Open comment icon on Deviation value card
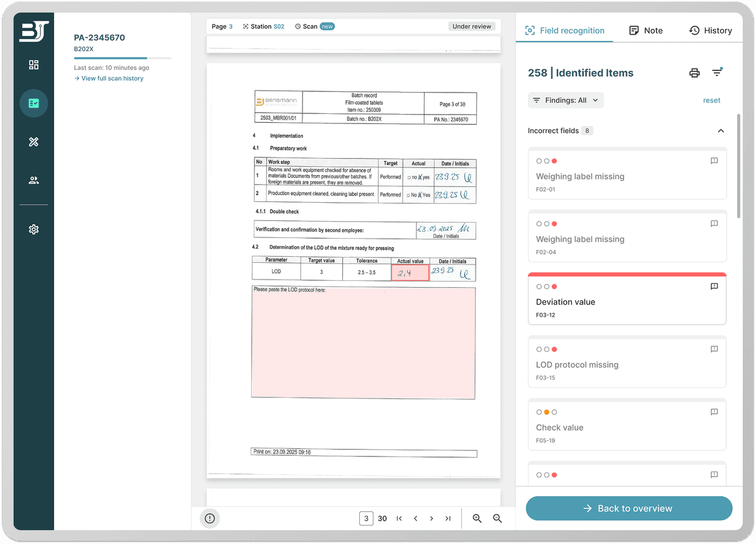This screenshot has width=756, height=544. pos(714,286)
